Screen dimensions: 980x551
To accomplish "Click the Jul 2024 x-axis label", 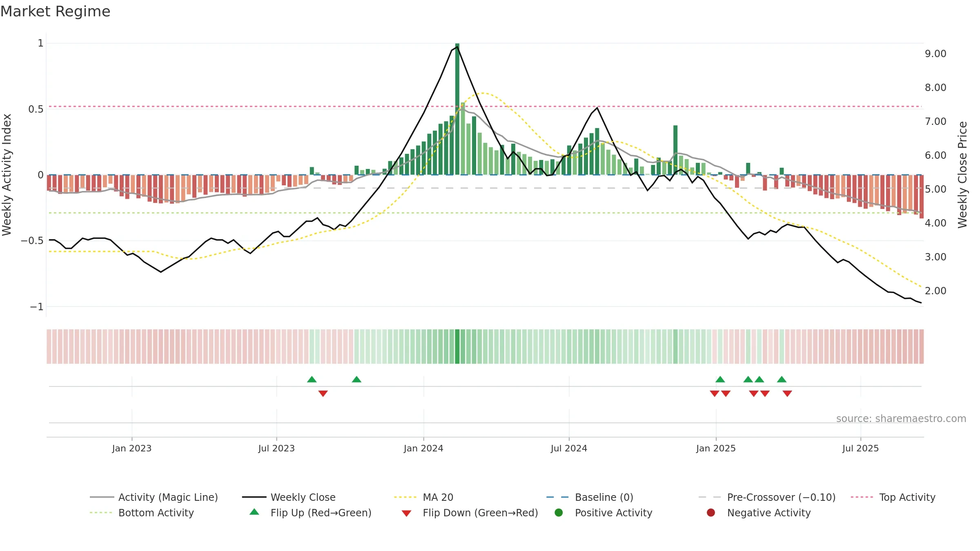I will click(x=569, y=448).
